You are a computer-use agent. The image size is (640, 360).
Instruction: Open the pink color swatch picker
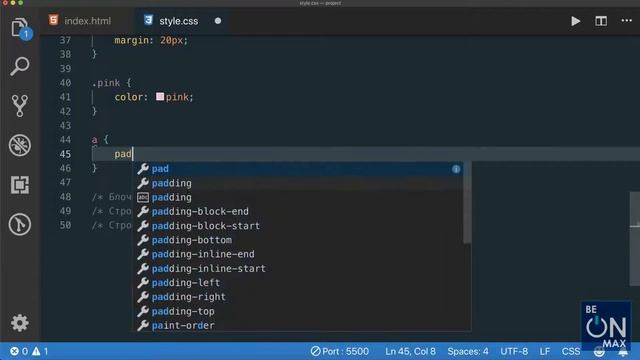click(x=160, y=97)
